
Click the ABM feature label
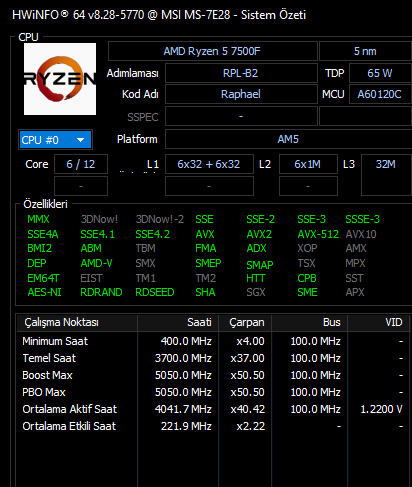[91, 248]
